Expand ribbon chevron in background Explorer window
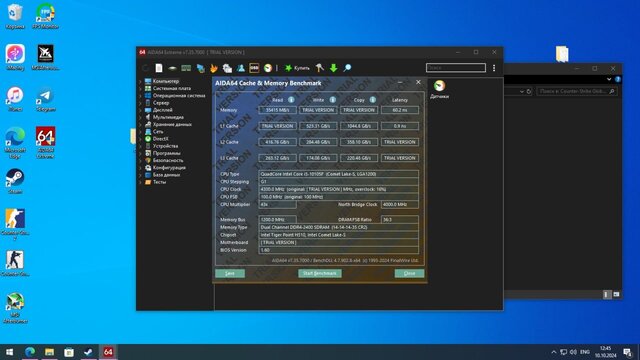Image resolution: width=640 pixels, height=360 pixels. coord(609,79)
